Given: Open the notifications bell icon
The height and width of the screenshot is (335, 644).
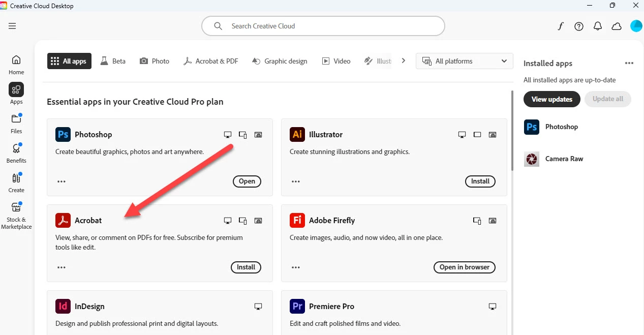Looking at the screenshot, I should (x=598, y=26).
